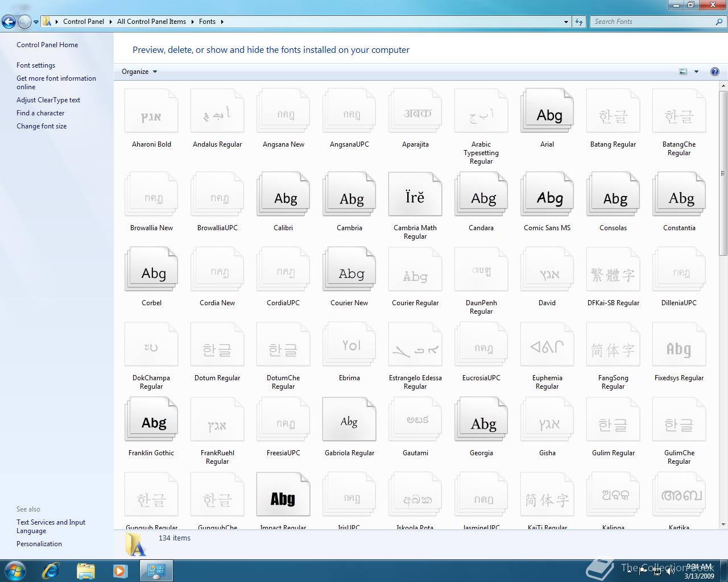Open the Change font size link
The height and width of the screenshot is (582, 728).
tap(42, 126)
